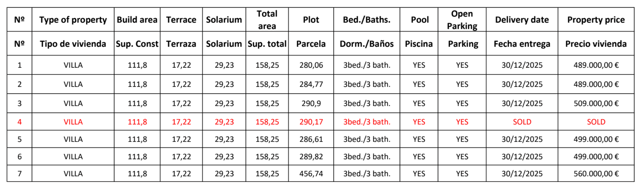
Task: Click the red SOLD cell under Delivery date
Action: (x=522, y=122)
